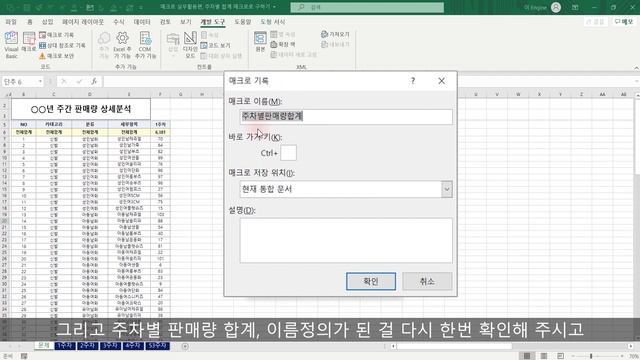
Task: Click the 매크로 이름 text field
Action: point(346,117)
